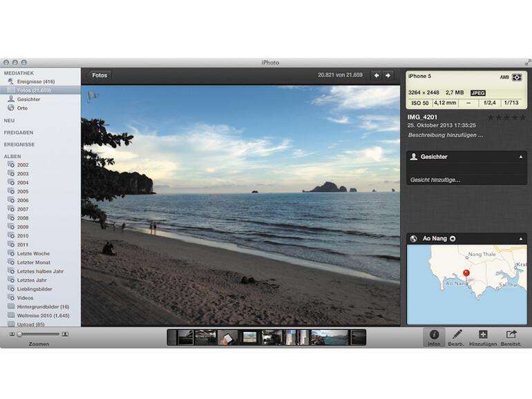
Task: Click the arrow button next to Ao Nang
Action: (x=453, y=239)
